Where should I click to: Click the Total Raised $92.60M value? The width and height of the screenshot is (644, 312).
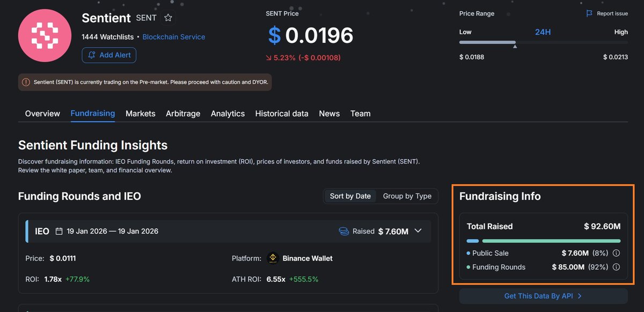click(x=602, y=226)
